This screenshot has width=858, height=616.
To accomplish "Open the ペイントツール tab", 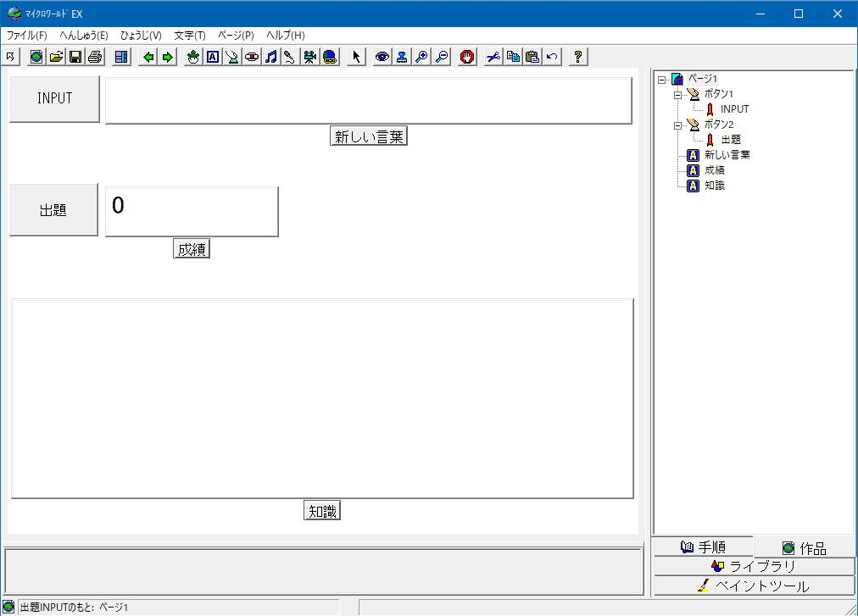I will tap(754, 585).
